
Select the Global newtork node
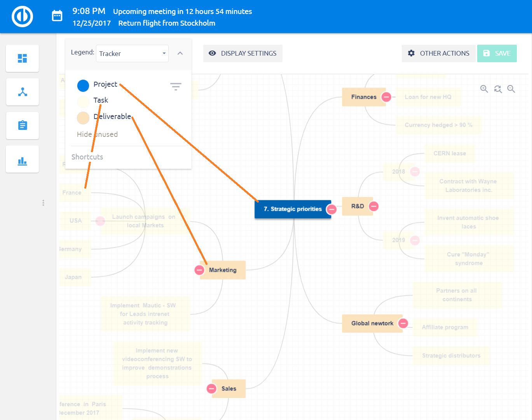[x=372, y=323]
